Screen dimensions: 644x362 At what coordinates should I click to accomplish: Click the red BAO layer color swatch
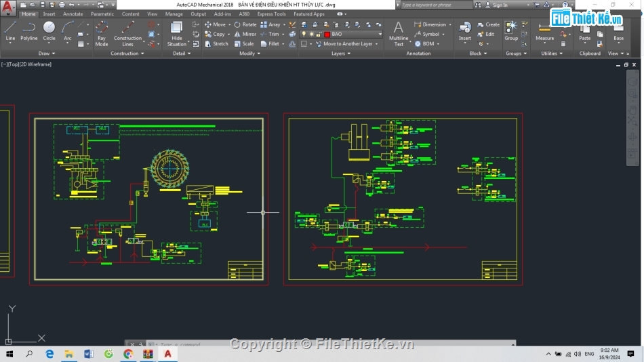point(327,34)
